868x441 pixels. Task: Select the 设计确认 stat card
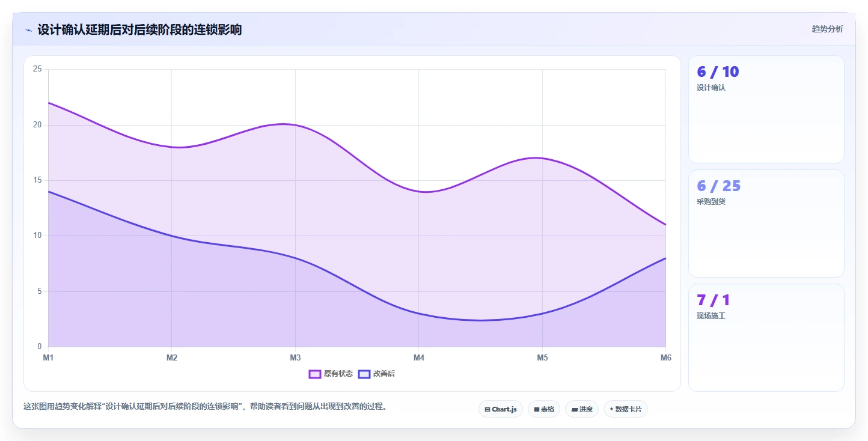(766, 109)
